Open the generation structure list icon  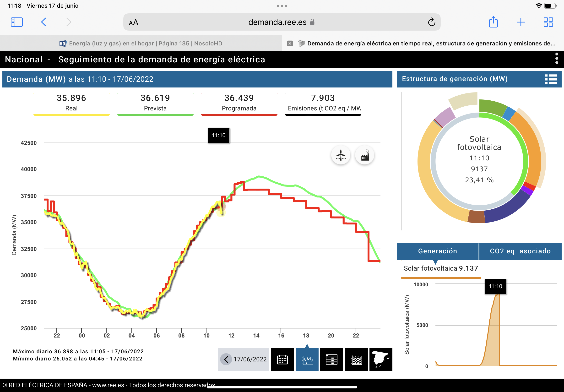pyautogui.click(x=551, y=79)
